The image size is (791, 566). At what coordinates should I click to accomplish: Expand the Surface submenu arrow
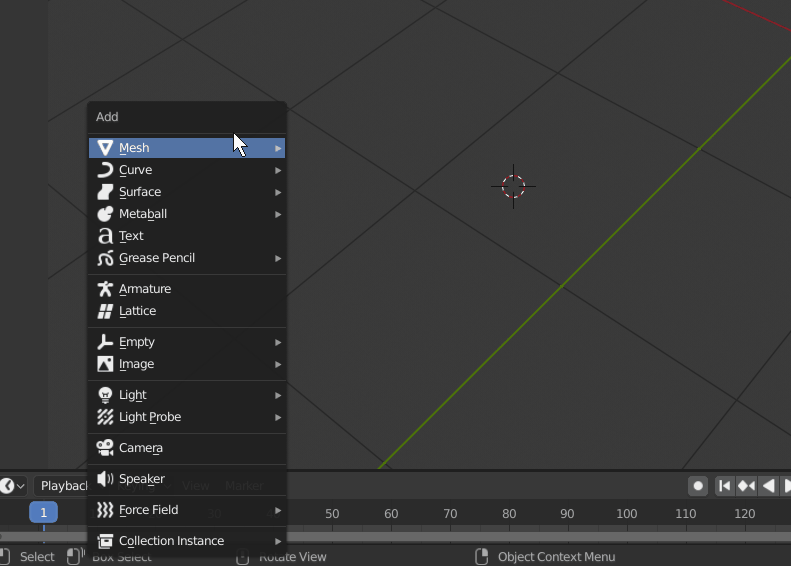[278, 193]
